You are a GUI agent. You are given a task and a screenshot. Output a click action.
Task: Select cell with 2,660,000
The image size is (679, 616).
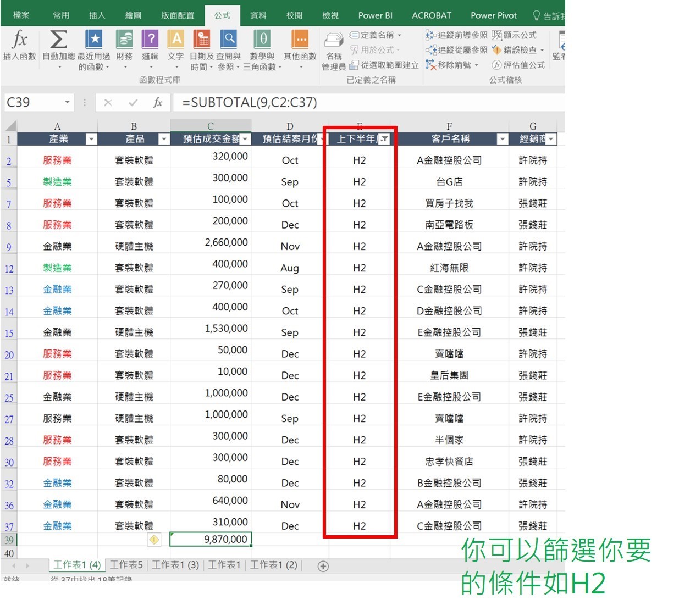coord(211,242)
